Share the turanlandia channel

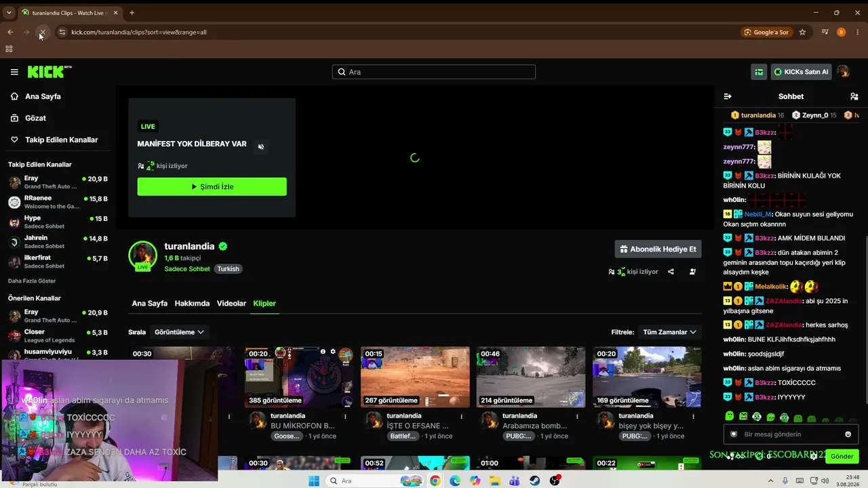671,272
